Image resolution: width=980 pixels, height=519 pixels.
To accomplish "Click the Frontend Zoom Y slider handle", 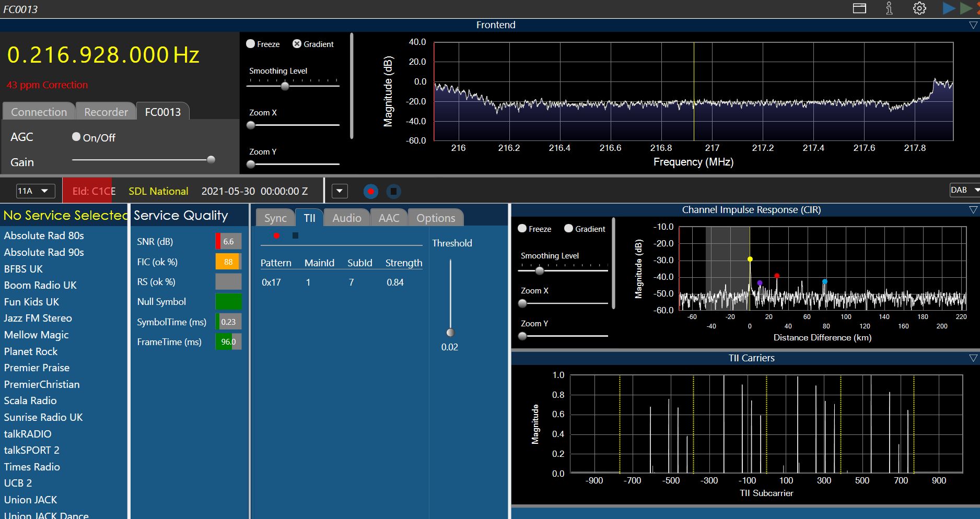I will tap(251, 164).
